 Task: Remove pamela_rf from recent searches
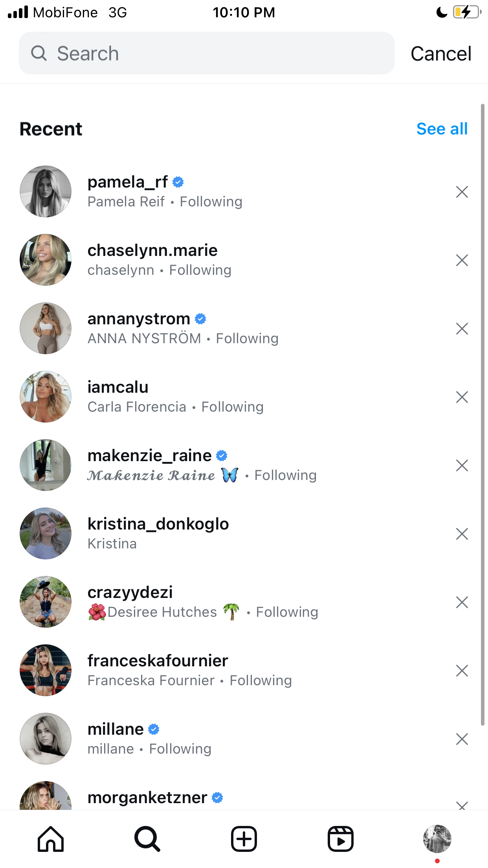pyautogui.click(x=462, y=192)
